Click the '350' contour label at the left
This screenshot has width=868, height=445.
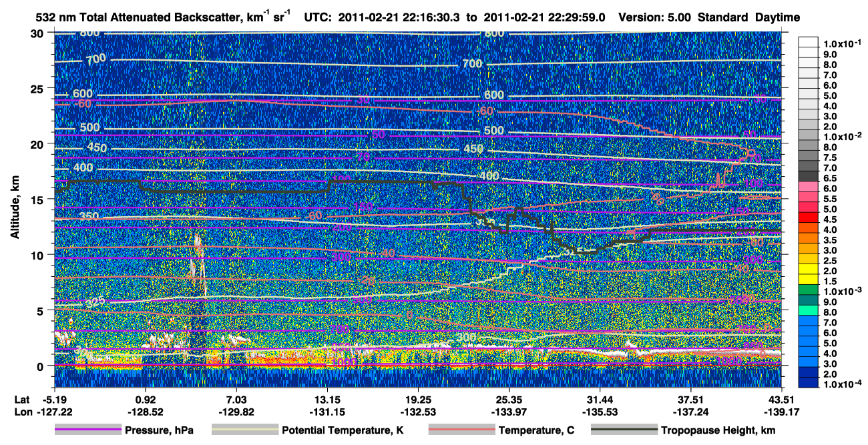89,217
